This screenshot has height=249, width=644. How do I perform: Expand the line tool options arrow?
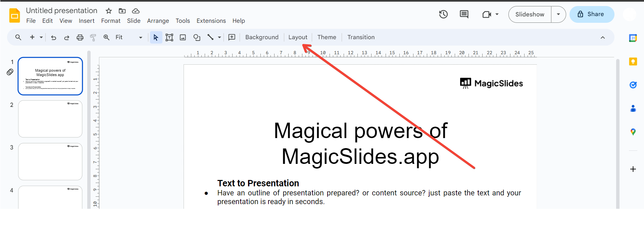pos(219,38)
